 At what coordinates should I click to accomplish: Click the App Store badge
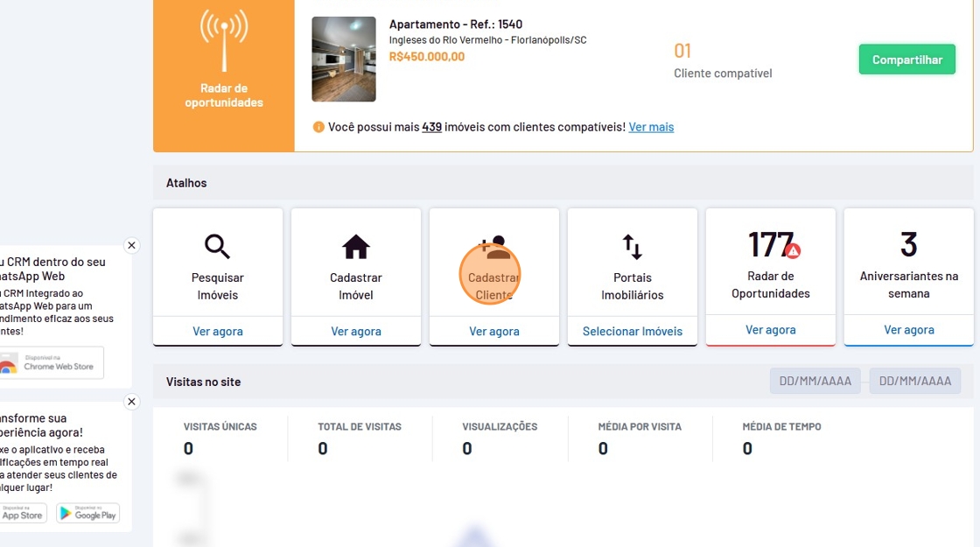point(21,513)
